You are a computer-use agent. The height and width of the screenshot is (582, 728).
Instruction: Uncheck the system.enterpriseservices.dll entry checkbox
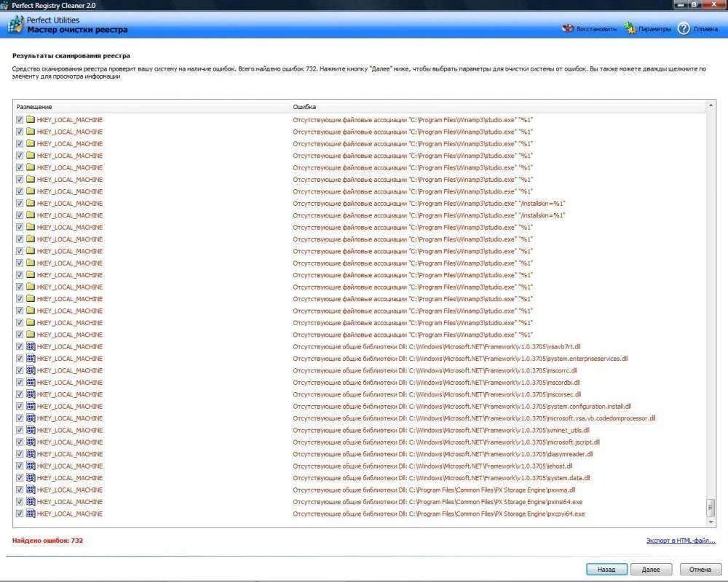click(20, 359)
